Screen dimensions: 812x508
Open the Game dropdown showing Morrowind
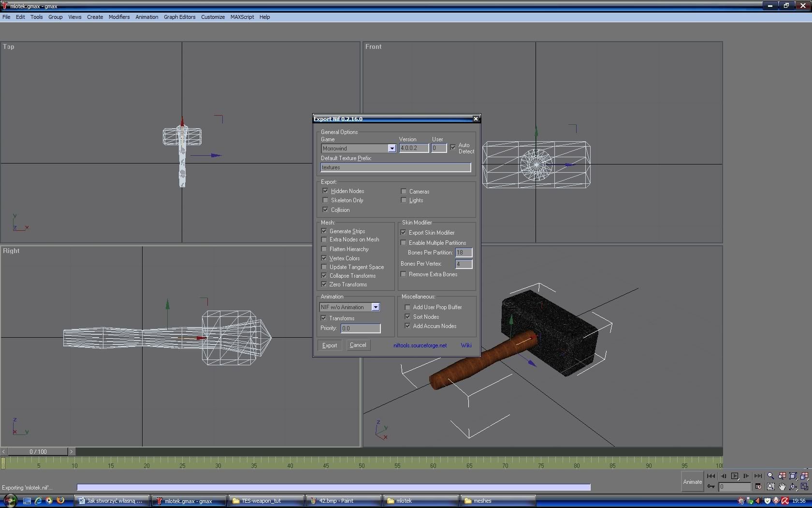359,148
